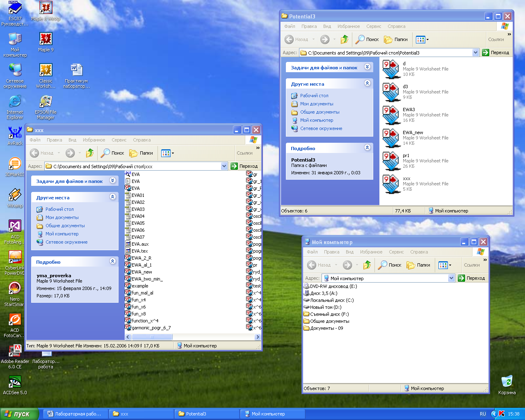525x420 pixels.
Task: Select the d3 Maple worksheet file in Potential3
Action: pyautogui.click(x=415, y=92)
